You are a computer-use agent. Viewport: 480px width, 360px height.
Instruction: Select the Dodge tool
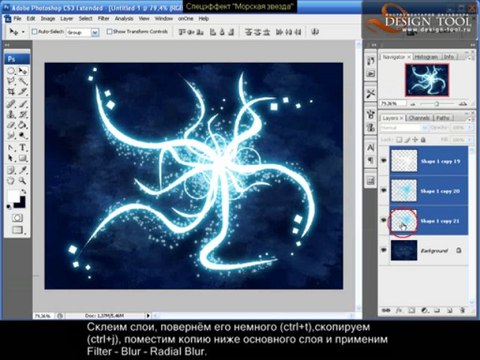point(23,135)
